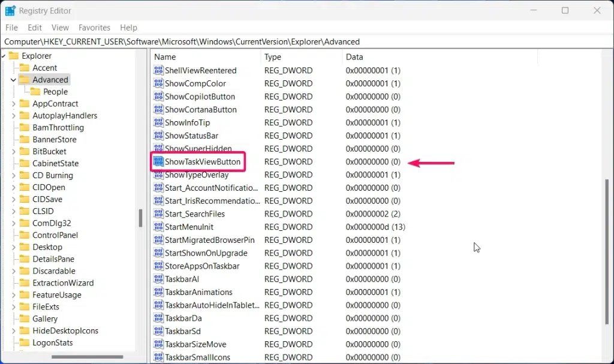This screenshot has width=614, height=364.
Task: Click the TaskbarDa DWORD value icon
Action: (158, 318)
